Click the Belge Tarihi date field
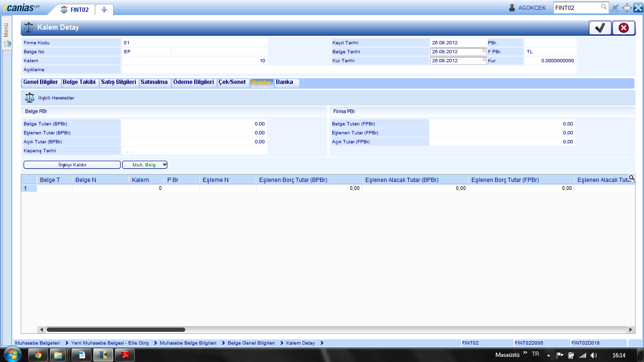 tap(458, 51)
